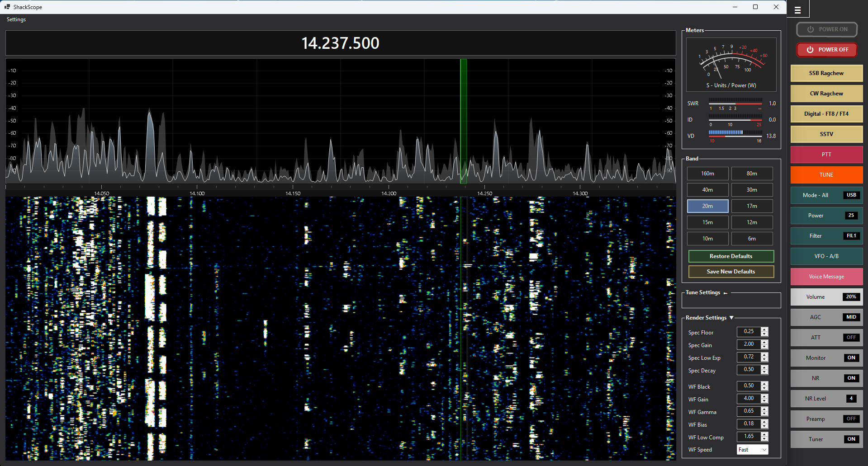Click the green tuning marker in spectrum
This screenshot has height=466, width=868.
tap(463, 121)
